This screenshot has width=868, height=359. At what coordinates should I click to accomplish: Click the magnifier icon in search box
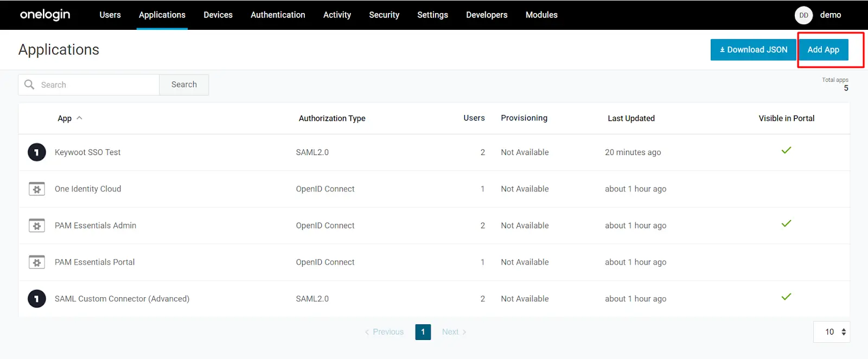(x=29, y=85)
